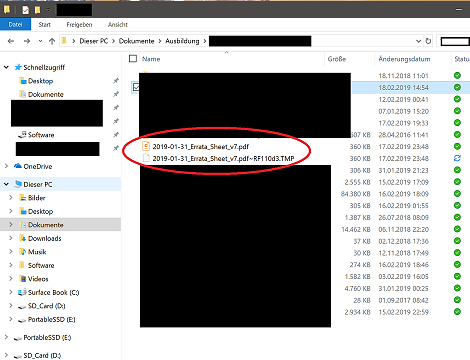470x360 pixels.
Task: Open the Musik folder
Action: [37, 252]
